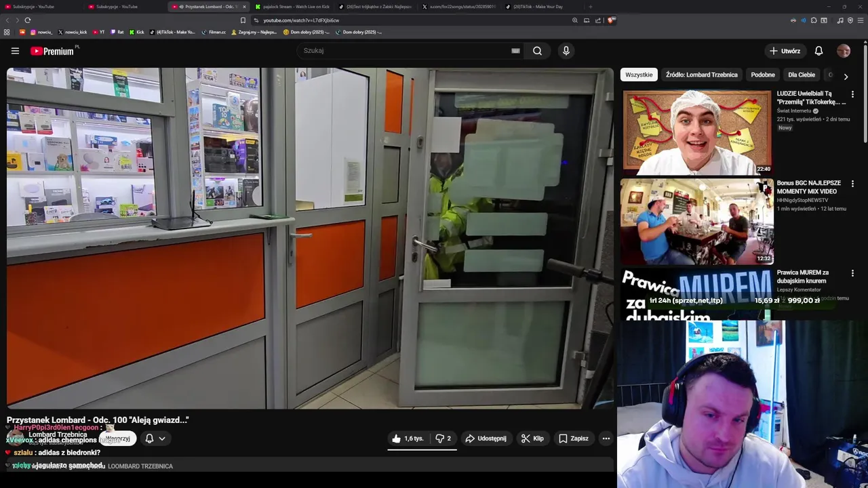Open nowciu_kick X bookmark

pyautogui.click(x=73, y=32)
